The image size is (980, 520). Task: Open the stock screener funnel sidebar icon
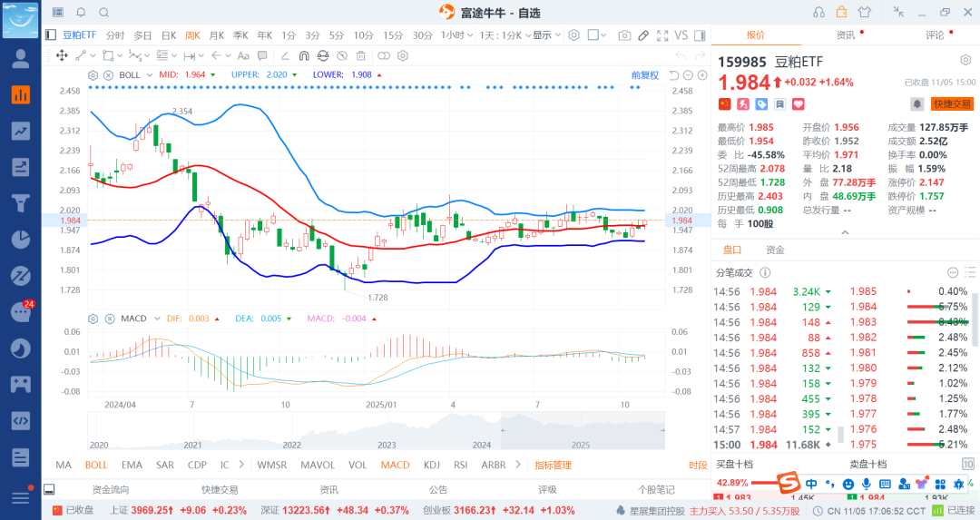tap(21, 203)
